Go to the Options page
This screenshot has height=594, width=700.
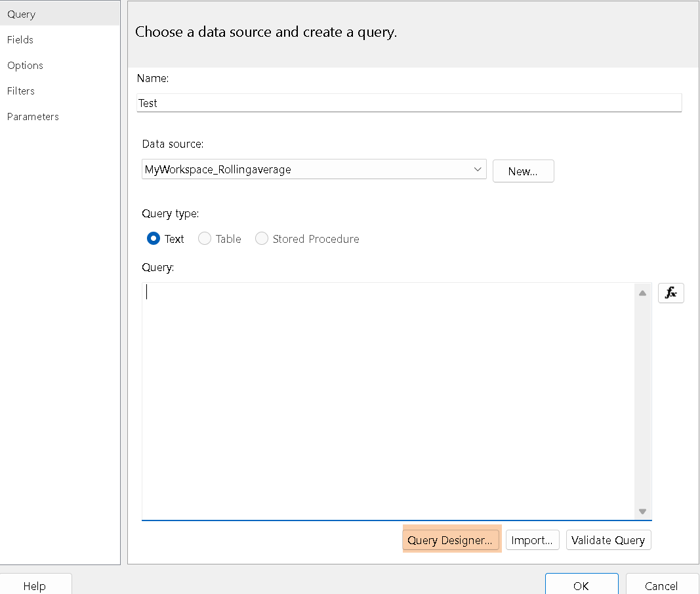click(25, 66)
